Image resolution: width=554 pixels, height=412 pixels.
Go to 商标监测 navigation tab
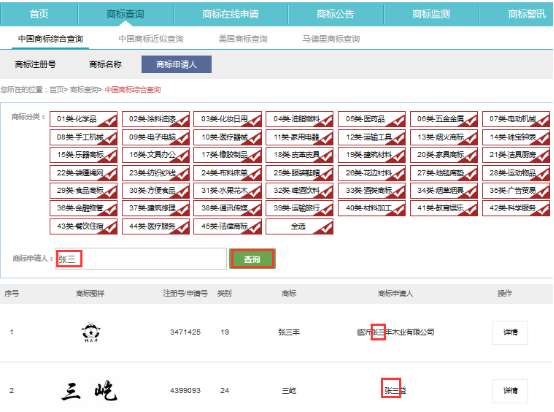(x=431, y=14)
